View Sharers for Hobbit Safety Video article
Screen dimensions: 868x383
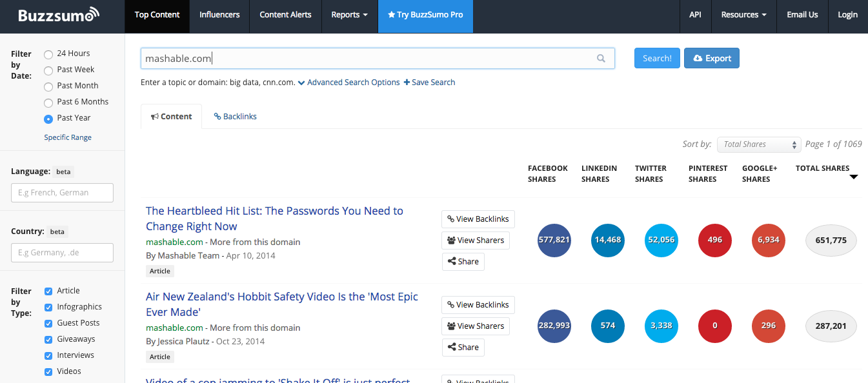click(476, 326)
